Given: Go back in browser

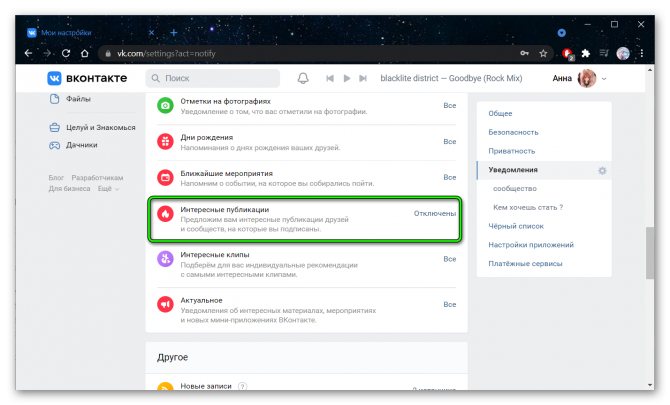Looking at the screenshot, I should coord(29,53).
